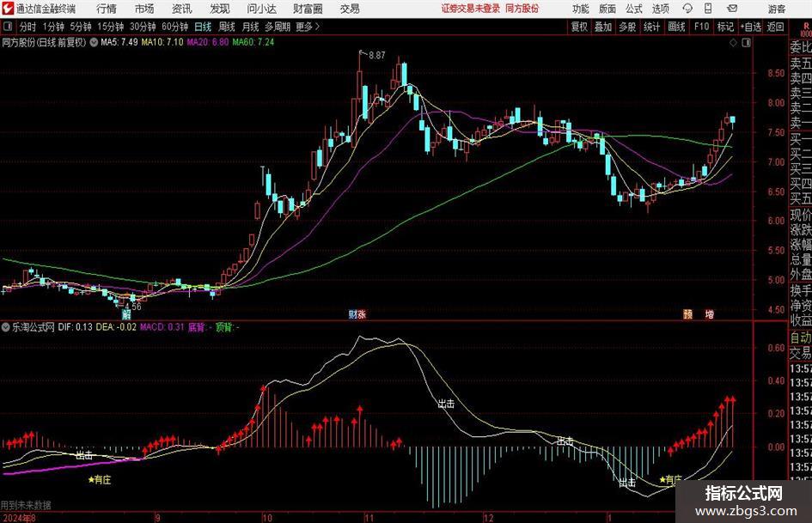Click the DIF: 0.13 value label
The width and height of the screenshot is (812, 523).
[75, 327]
